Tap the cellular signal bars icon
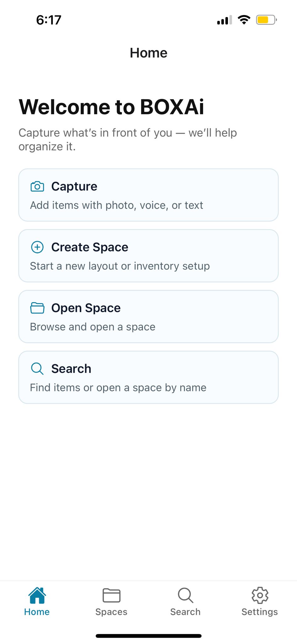The height and width of the screenshot is (644, 297). (x=224, y=19)
